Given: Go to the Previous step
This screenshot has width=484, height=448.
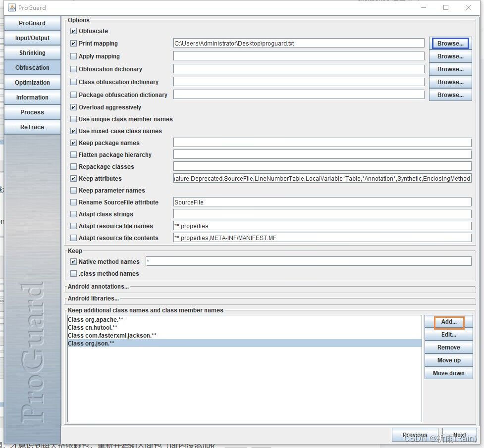Looking at the screenshot, I should pos(415,435).
